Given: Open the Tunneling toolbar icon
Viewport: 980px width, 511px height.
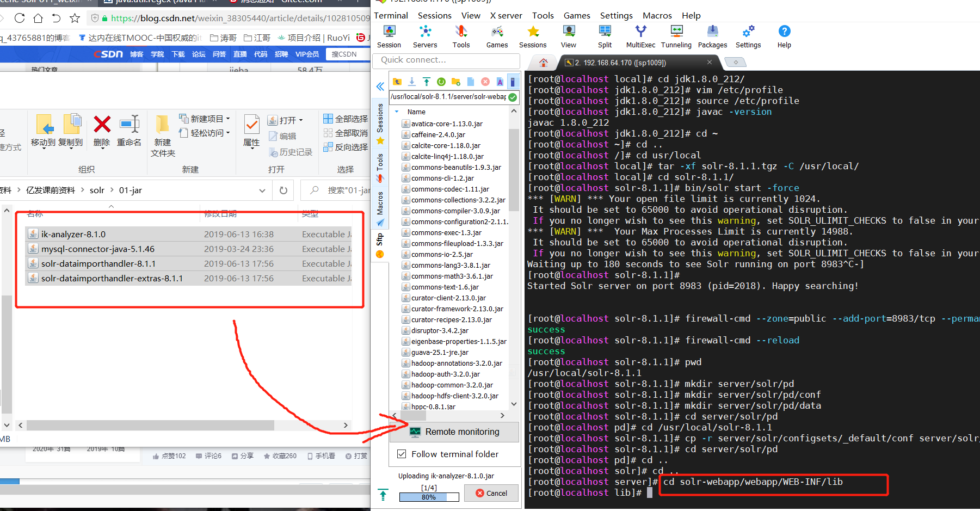Looking at the screenshot, I should tap(676, 36).
